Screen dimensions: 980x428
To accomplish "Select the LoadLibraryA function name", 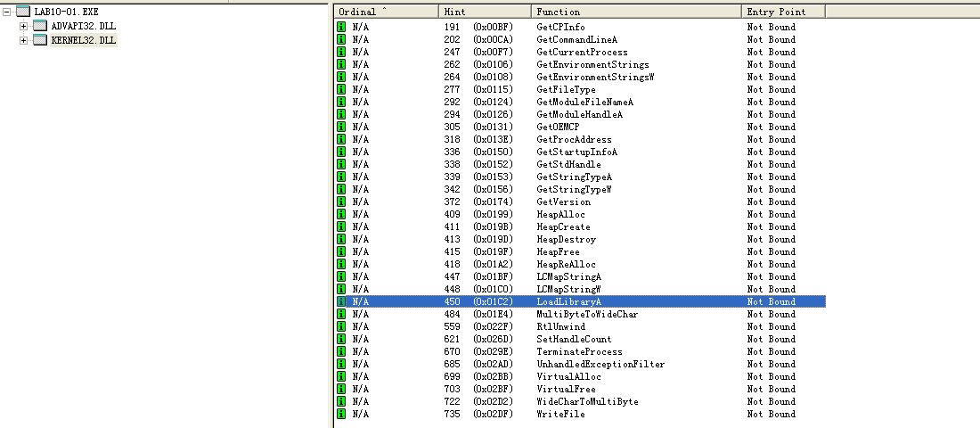I will (x=568, y=301).
